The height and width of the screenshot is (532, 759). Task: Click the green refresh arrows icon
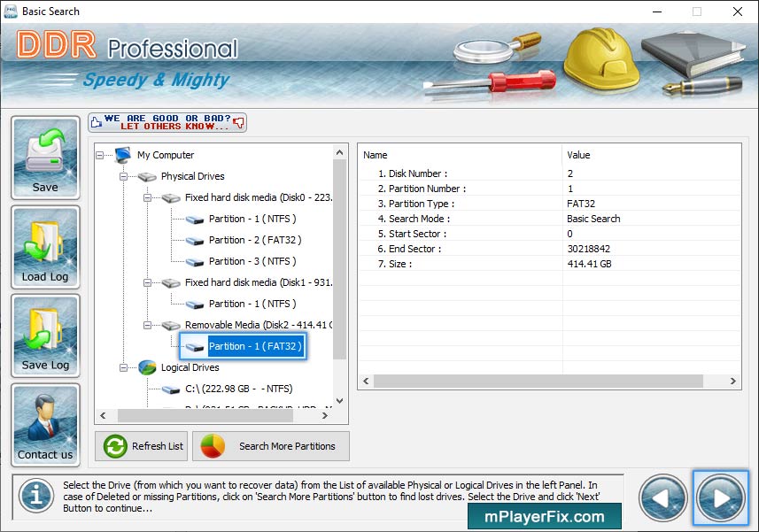tap(115, 446)
